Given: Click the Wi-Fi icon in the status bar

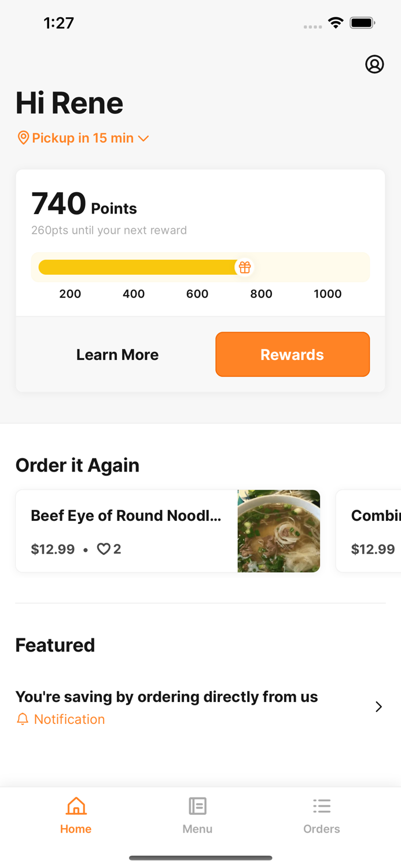Looking at the screenshot, I should (x=336, y=23).
